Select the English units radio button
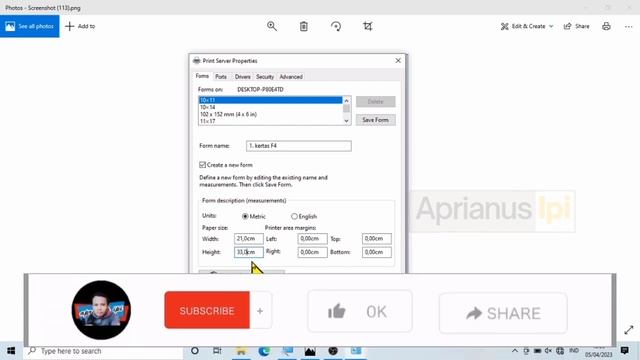The image size is (640, 360). point(294,216)
